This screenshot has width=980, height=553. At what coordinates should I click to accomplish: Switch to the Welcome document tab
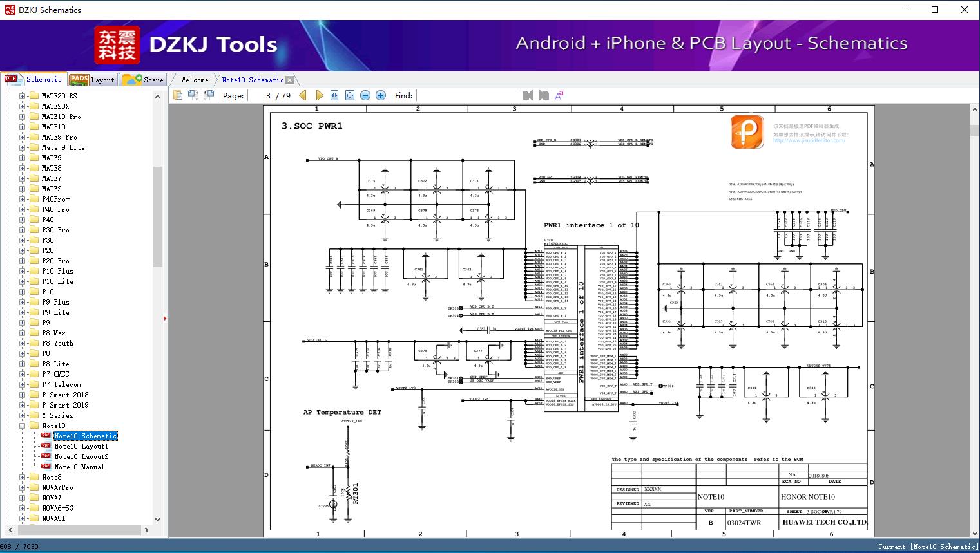[x=195, y=80]
